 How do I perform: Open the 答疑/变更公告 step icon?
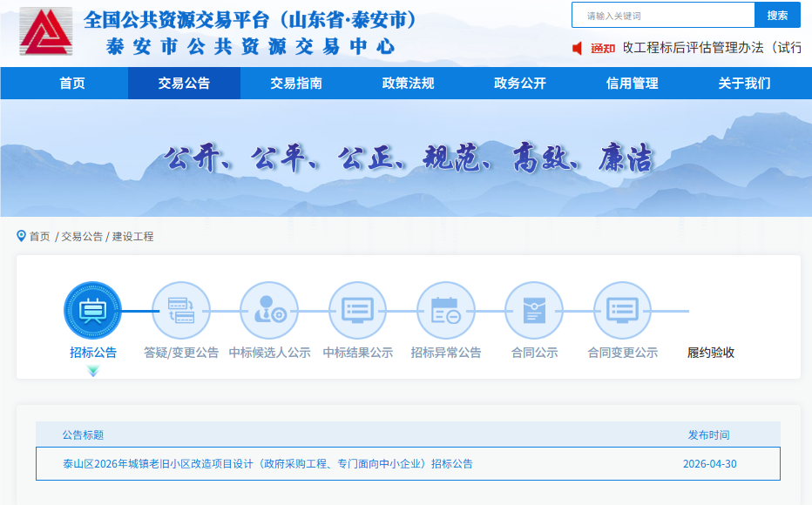tap(181, 311)
